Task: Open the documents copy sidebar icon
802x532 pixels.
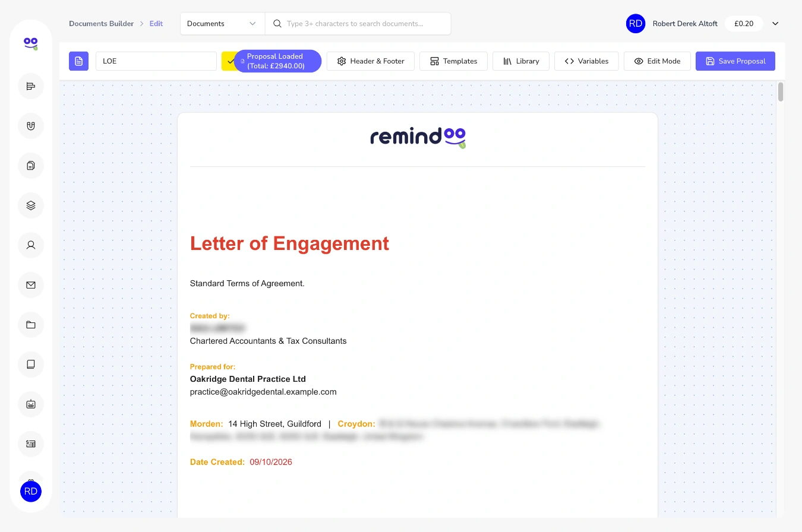Action: click(x=31, y=166)
